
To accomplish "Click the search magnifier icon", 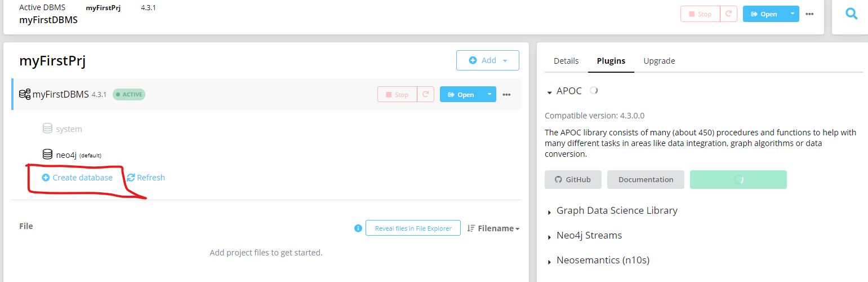I will click(x=852, y=14).
